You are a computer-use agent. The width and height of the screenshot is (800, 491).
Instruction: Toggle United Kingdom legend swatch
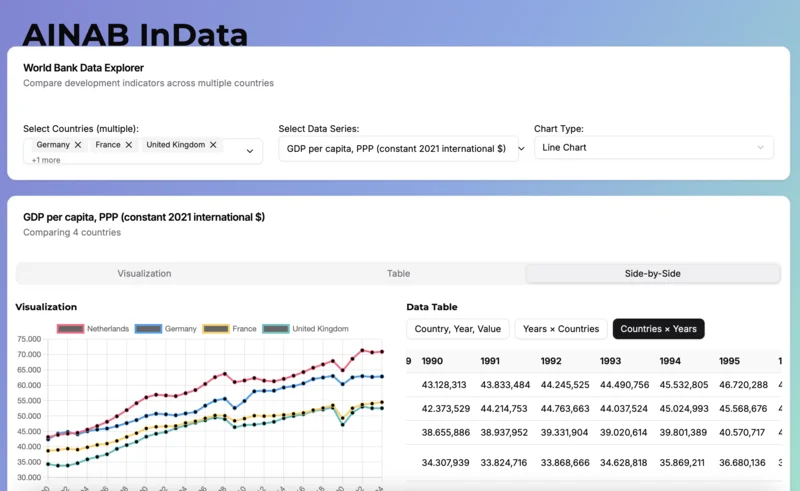click(x=275, y=329)
